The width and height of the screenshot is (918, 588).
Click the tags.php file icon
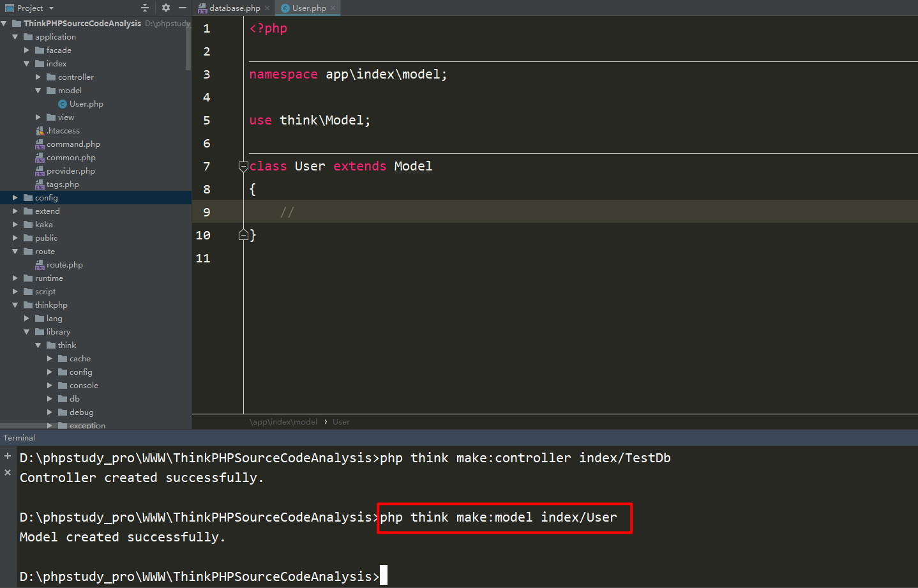coord(40,185)
